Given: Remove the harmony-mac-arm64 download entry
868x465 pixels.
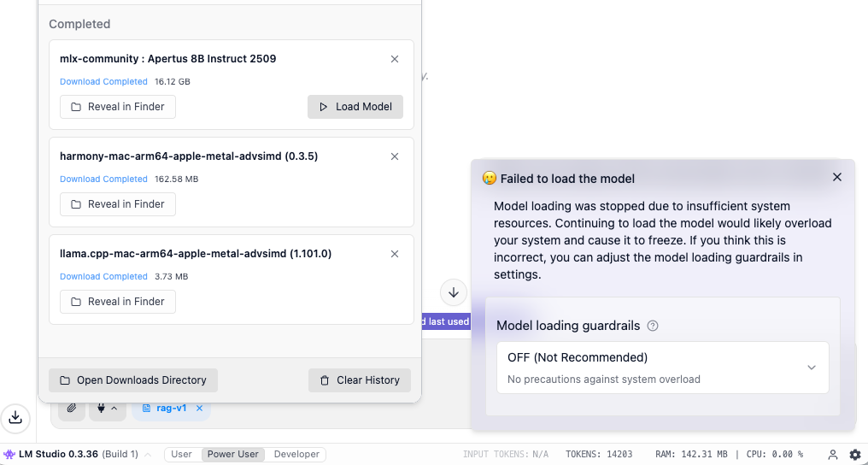Looking at the screenshot, I should [395, 156].
